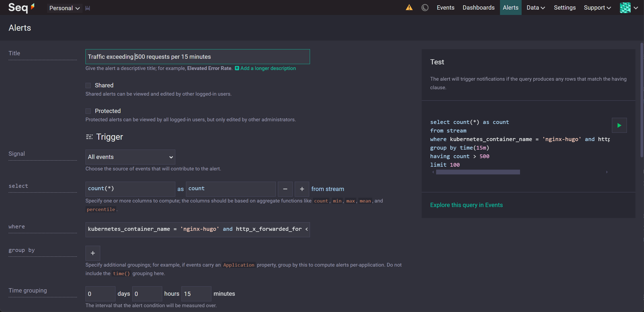Click the percentile function tag
Viewport: 644px width, 312px height.
coord(101,209)
